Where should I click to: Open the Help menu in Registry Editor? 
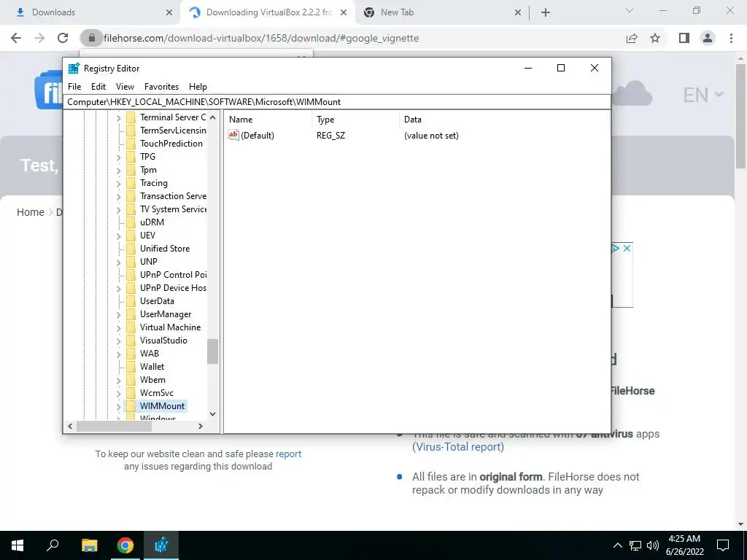pyautogui.click(x=198, y=87)
